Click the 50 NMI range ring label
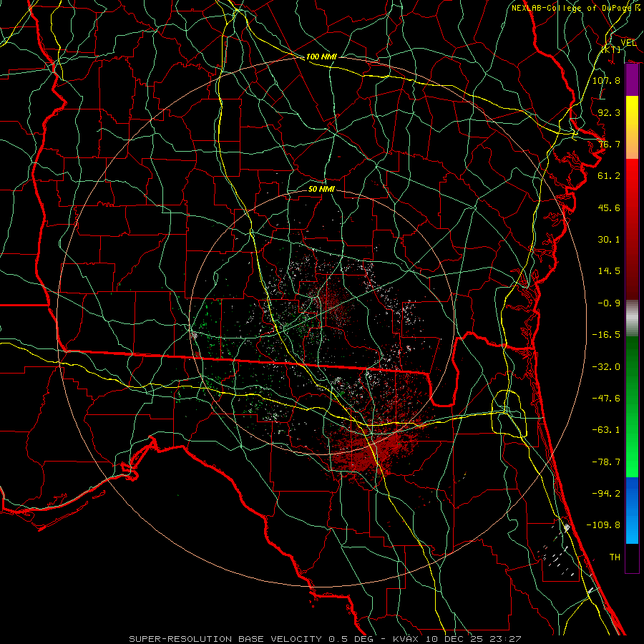Screen dimensions: 644x644 321,189
